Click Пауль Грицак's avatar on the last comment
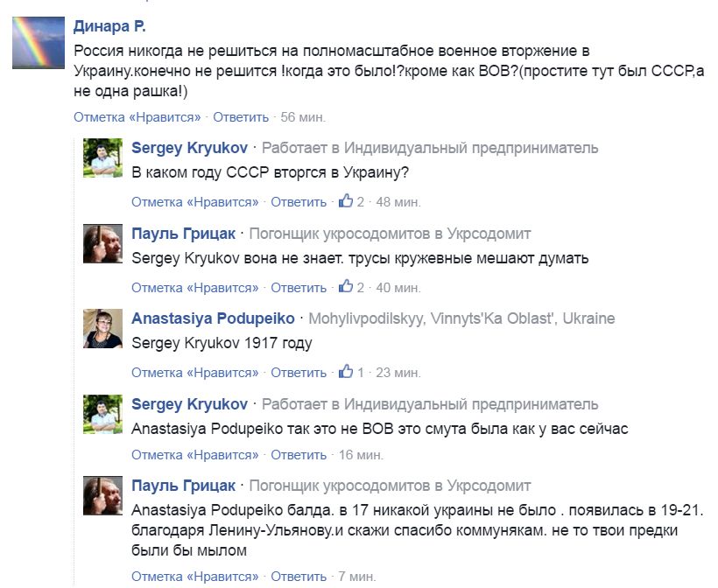The width and height of the screenshot is (718, 588). (102, 495)
